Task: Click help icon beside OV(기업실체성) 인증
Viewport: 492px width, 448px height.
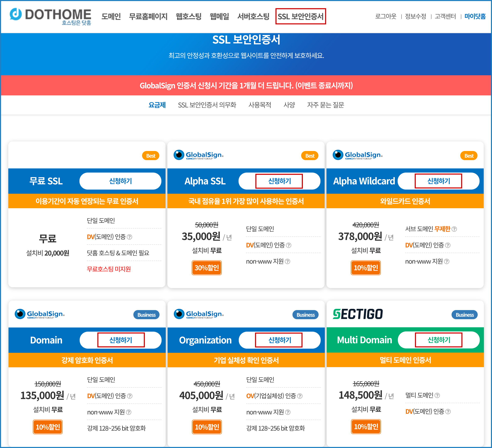Action: 300,396
